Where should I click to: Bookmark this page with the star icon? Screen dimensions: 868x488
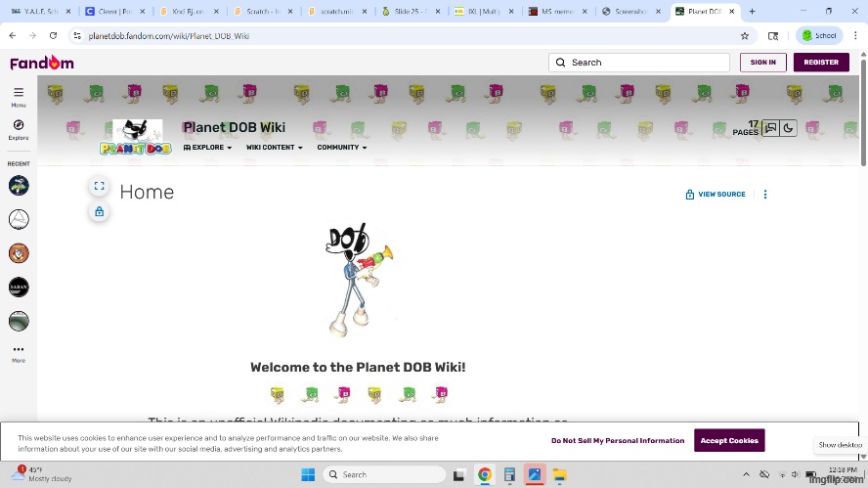(x=745, y=35)
